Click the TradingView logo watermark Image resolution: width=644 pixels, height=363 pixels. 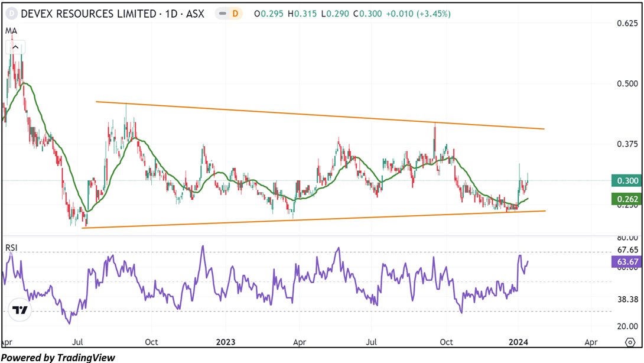(21, 310)
